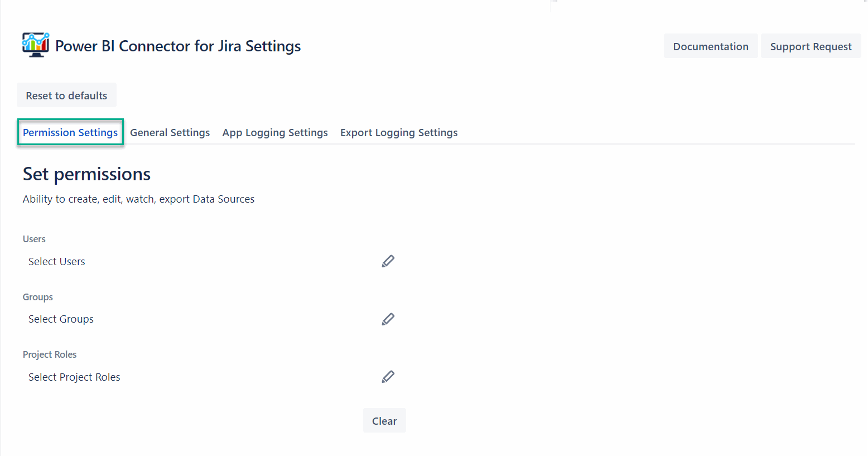Open the Select Project Roles picker

(x=74, y=377)
